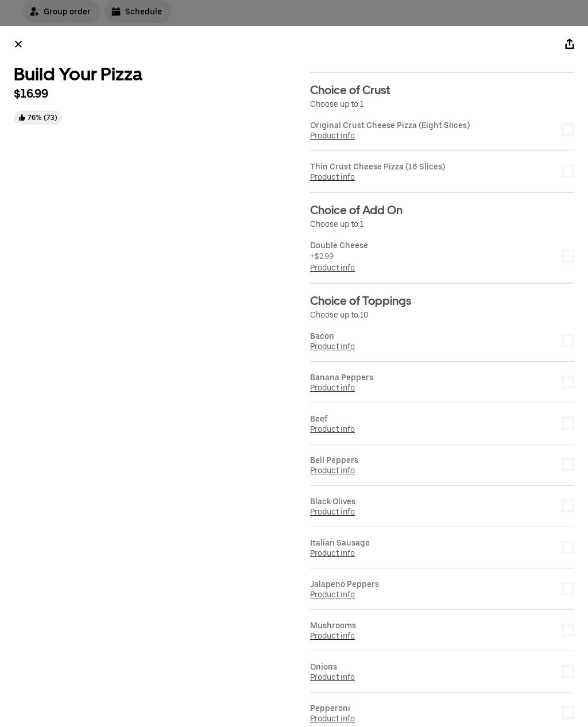The width and height of the screenshot is (588, 727).
Task: Check the Double Cheese add-on
Action: pos(568,256)
